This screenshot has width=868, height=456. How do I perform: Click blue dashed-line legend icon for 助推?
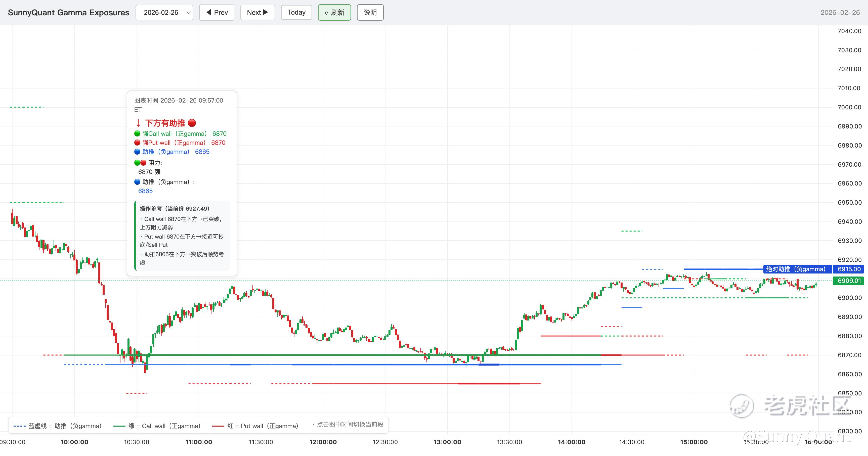(x=20, y=426)
